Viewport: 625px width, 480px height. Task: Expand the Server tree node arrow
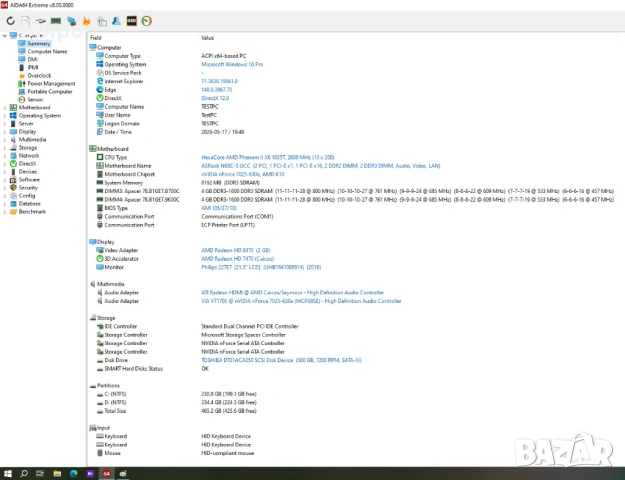(x=5, y=124)
